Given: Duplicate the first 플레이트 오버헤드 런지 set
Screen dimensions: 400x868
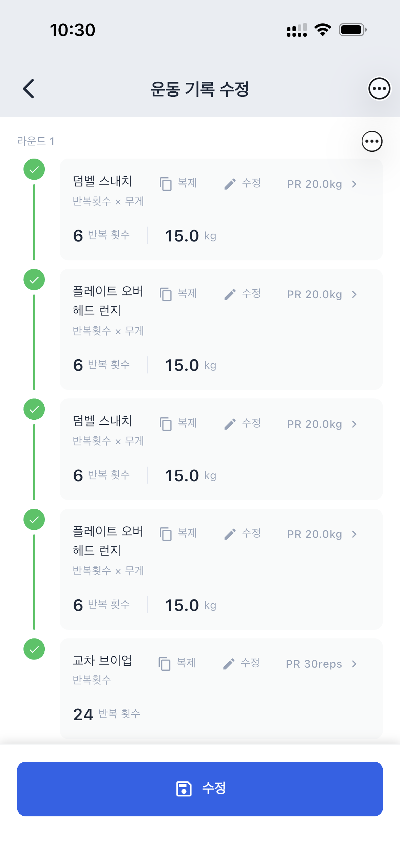Looking at the screenshot, I should (x=178, y=294).
